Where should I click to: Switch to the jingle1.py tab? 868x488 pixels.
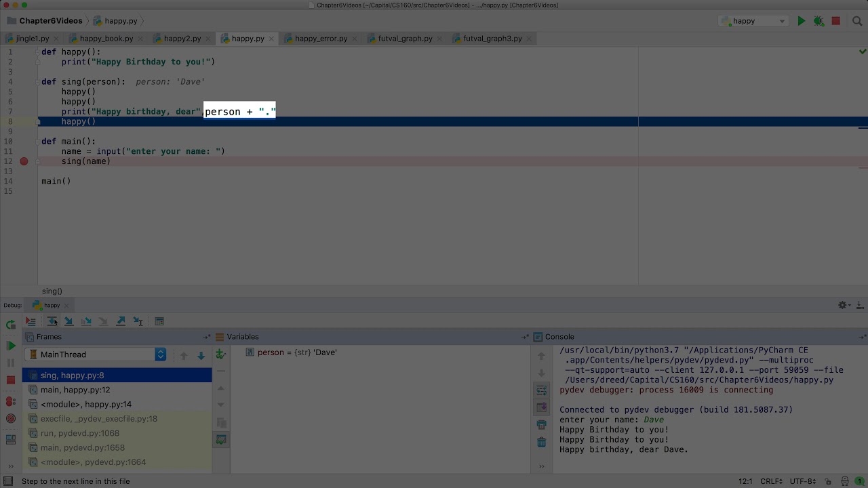[32, 39]
